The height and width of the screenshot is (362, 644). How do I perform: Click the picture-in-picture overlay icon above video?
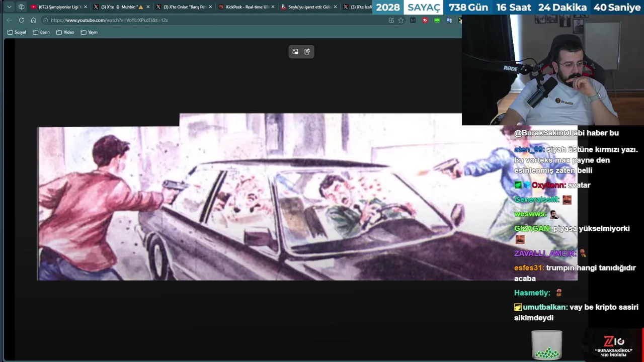(x=295, y=51)
